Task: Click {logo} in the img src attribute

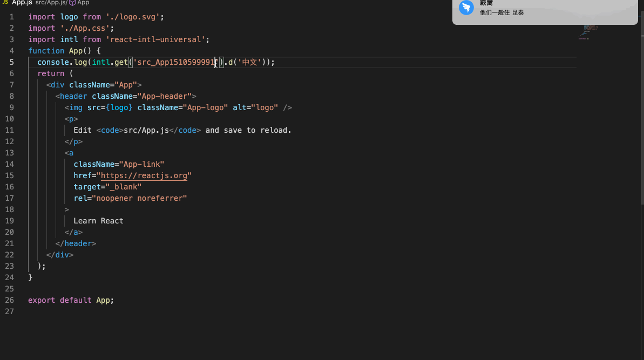Action: (x=119, y=107)
